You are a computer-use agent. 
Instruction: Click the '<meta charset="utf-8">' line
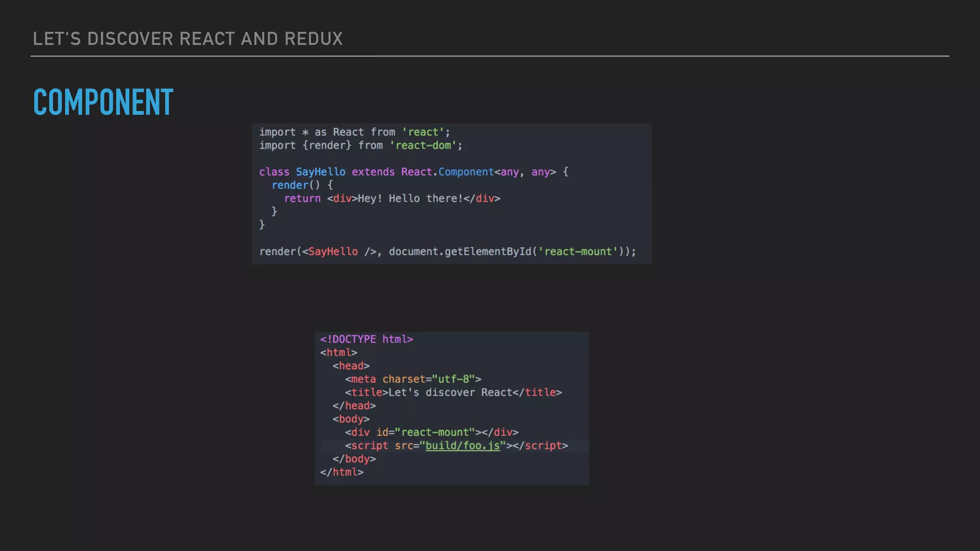click(x=413, y=379)
